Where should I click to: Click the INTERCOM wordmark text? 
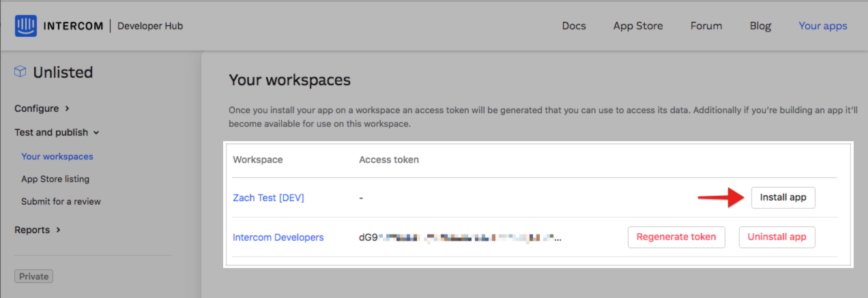(x=73, y=26)
